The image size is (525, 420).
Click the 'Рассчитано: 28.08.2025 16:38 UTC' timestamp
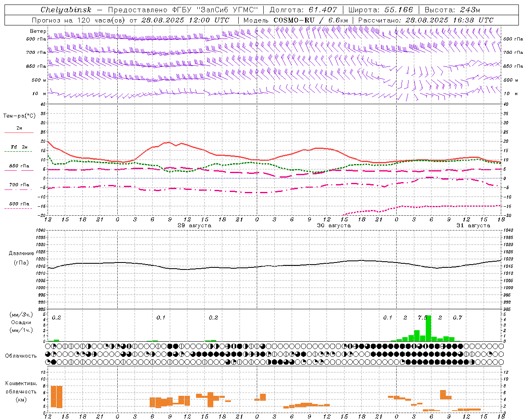point(426,20)
